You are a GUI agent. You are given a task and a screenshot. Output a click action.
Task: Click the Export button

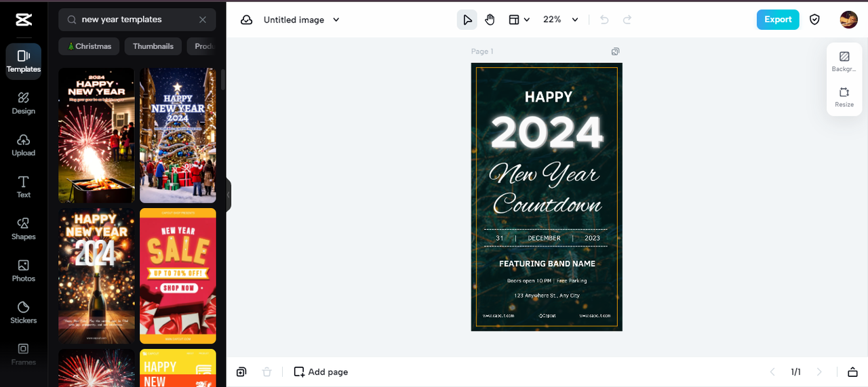point(778,20)
